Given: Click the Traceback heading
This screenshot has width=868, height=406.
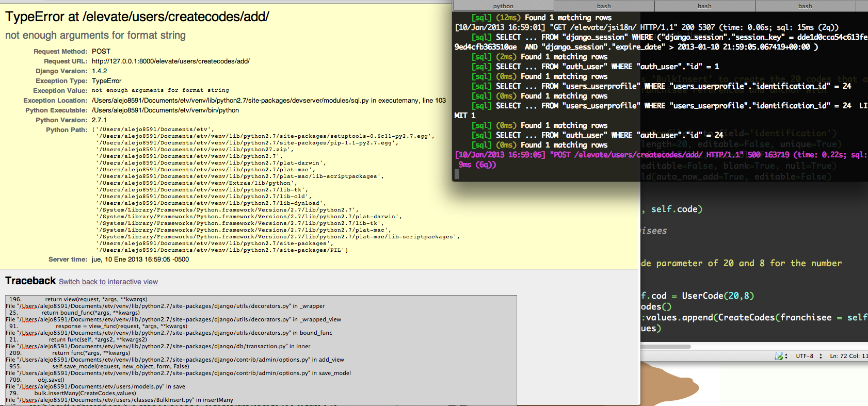Looking at the screenshot, I should 30,281.
